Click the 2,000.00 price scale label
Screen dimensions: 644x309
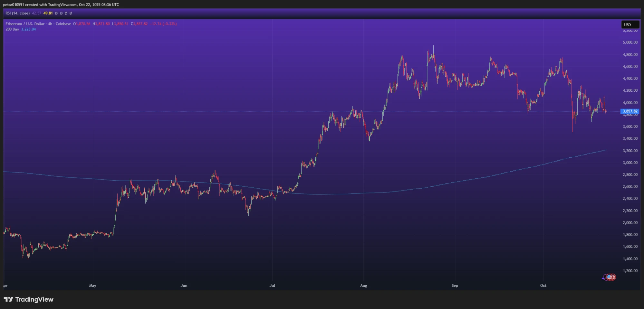click(x=630, y=223)
